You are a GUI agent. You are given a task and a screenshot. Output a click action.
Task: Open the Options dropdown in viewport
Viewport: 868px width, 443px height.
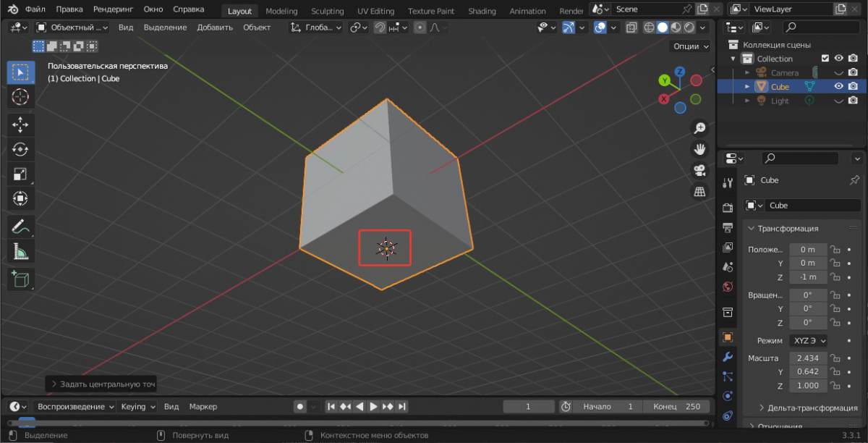click(x=692, y=46)
